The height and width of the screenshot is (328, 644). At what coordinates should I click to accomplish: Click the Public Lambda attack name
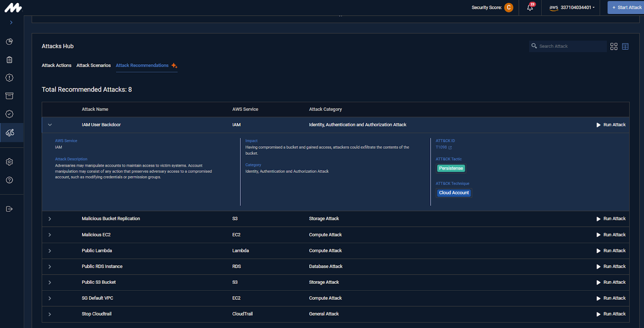[x=97, y=250]
